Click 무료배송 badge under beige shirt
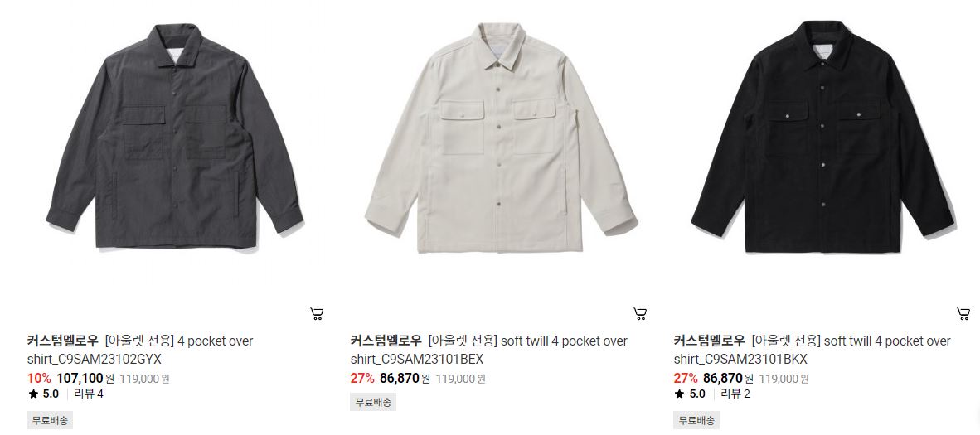The image size is (980, 435). click(373, 403)
